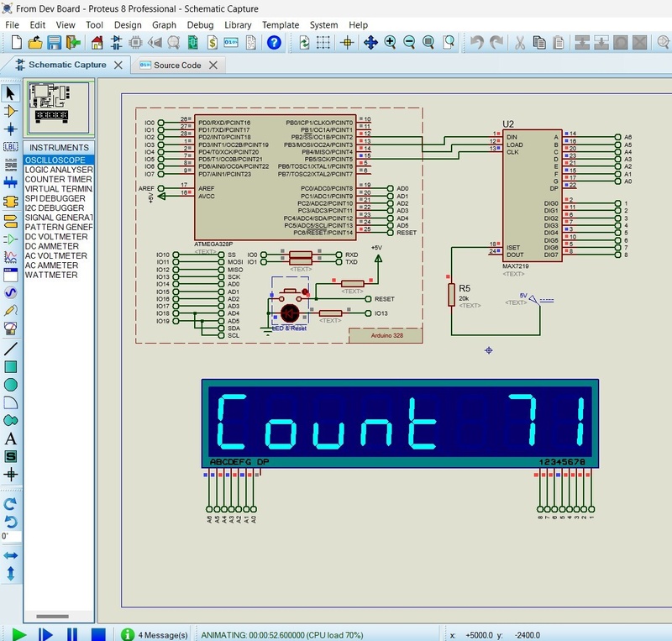672x641 pixels.
Task: Stop the simulation with square button
Action: (x=98, y=634)
